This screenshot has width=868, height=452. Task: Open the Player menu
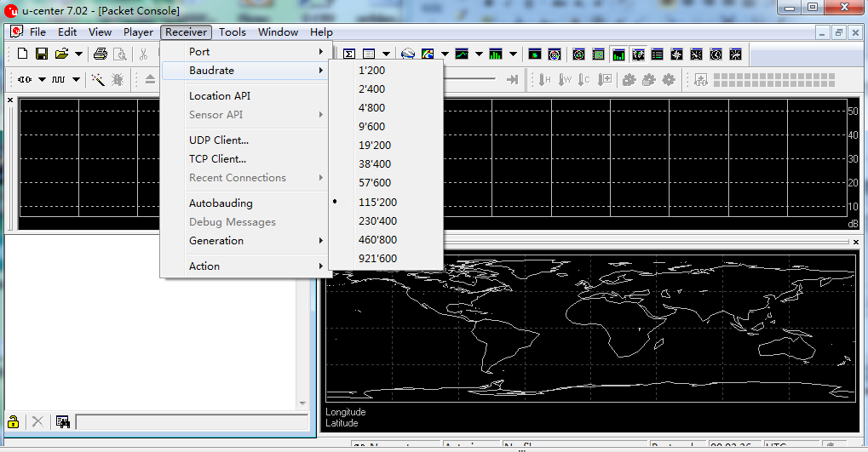point(138,32)
